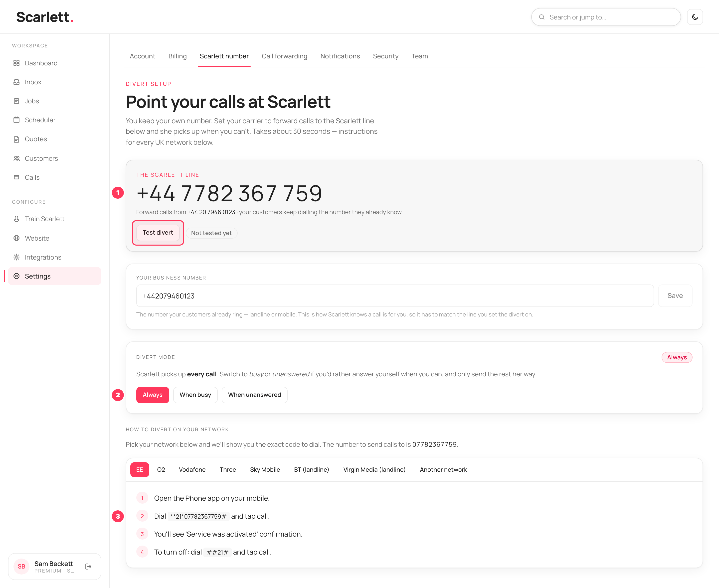
Task: Select the When unanswered divert mode
Action: (x=254, y=395)
